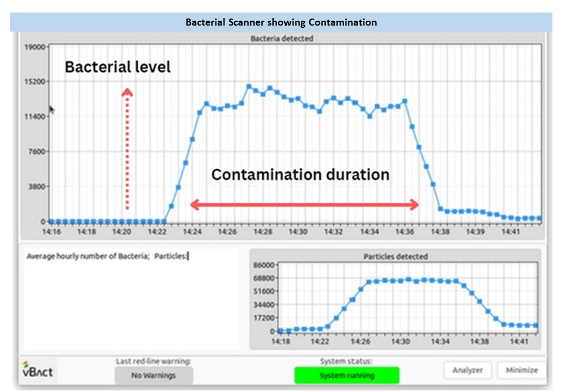566x392 pixels.
Task: Select the Bacterial level annotation text
Action: click(x=118, y=67)
